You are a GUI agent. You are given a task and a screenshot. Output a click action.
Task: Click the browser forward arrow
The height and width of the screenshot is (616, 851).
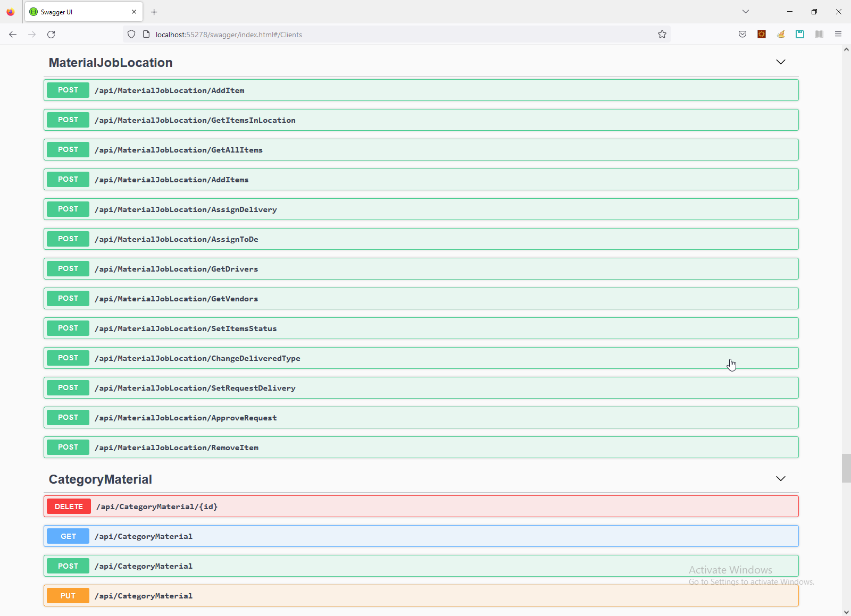pyautogui.click(x=32, y=35)
